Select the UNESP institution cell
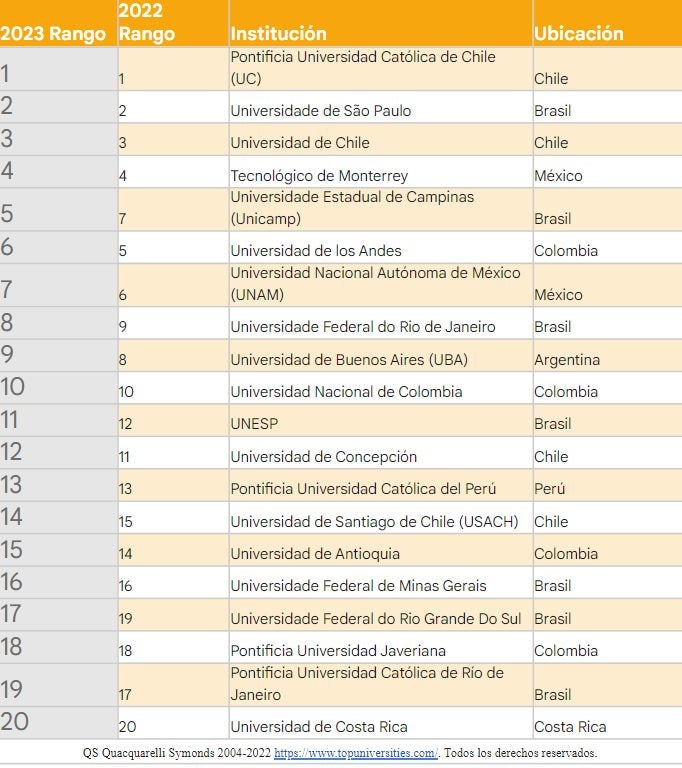The width and height of the screenshot is (682, 768). tap(254, 424)
